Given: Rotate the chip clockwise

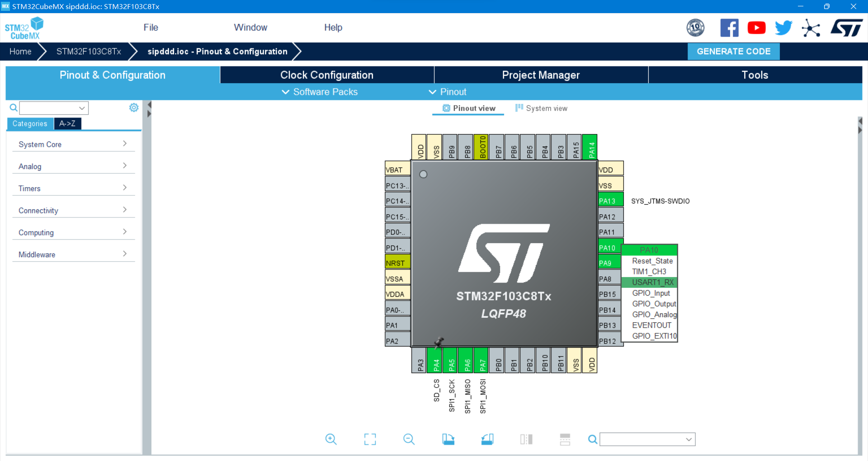Looking at the screenshot, I should click(448, 439).
